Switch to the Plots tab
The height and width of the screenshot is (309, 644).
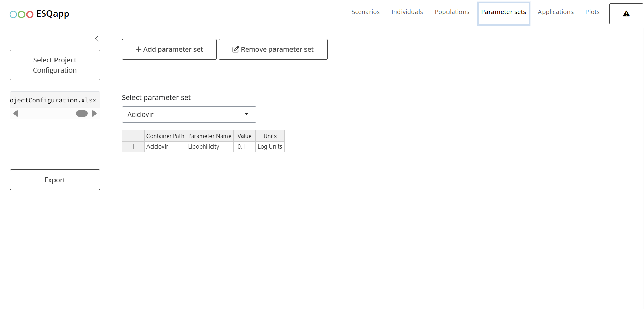tap(592, 12)
